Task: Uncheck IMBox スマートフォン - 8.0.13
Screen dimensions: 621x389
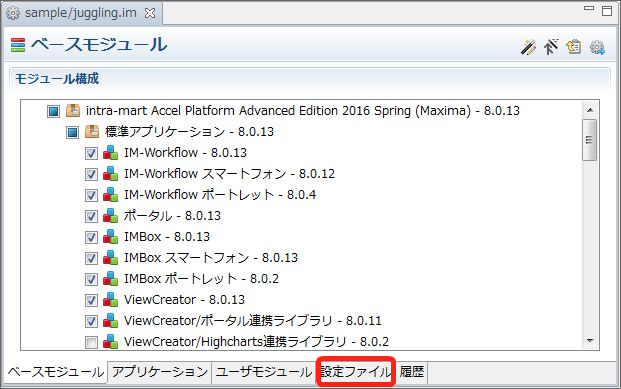Action: coord(91,258)
